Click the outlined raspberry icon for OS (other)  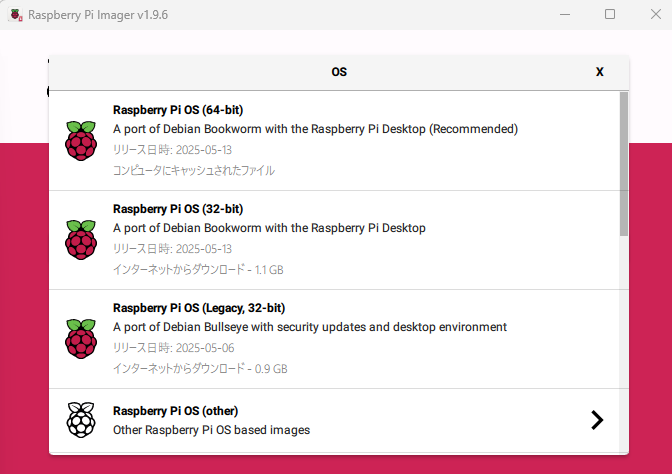80,420
